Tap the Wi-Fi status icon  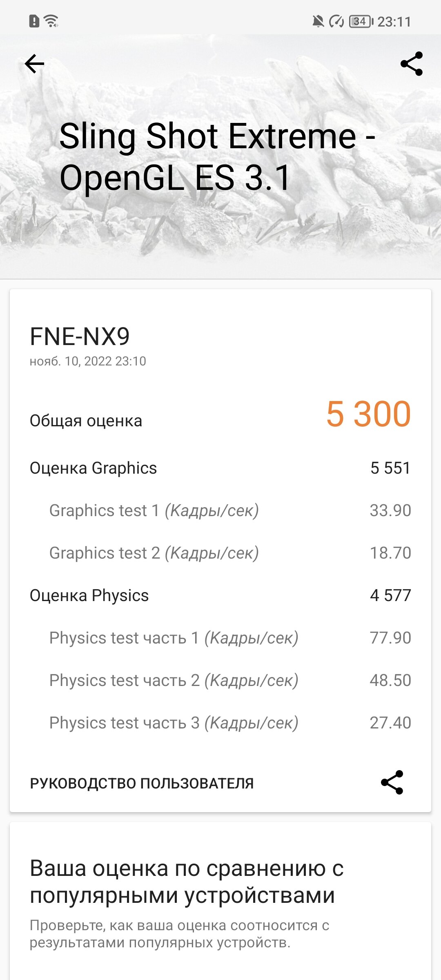click(x=51, y=21)
